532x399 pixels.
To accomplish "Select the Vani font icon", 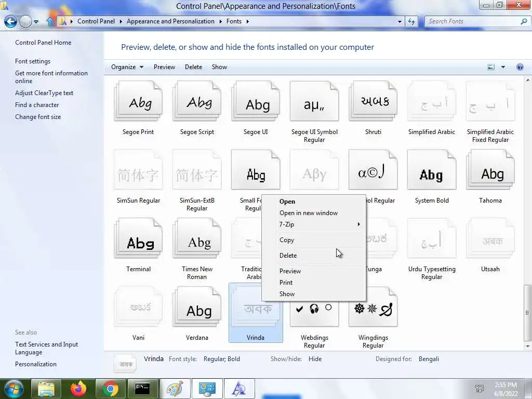I will pyautogui.click(x=138, y=307).
